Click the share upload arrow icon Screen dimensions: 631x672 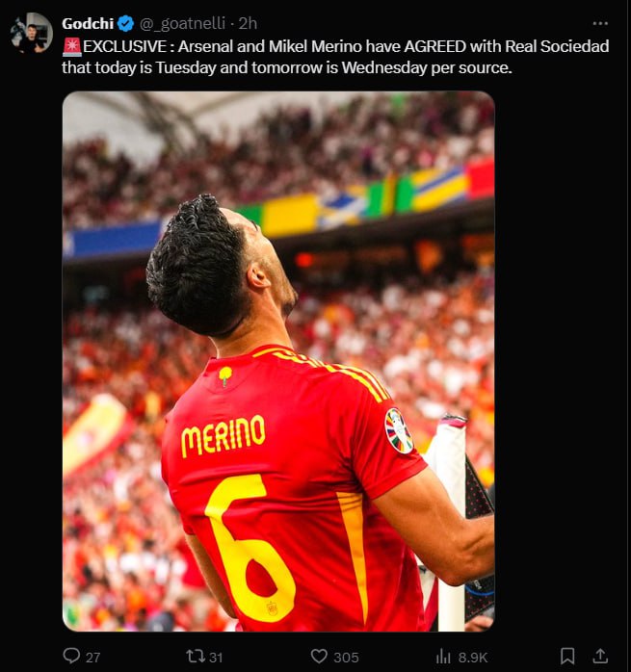point(600,657)
